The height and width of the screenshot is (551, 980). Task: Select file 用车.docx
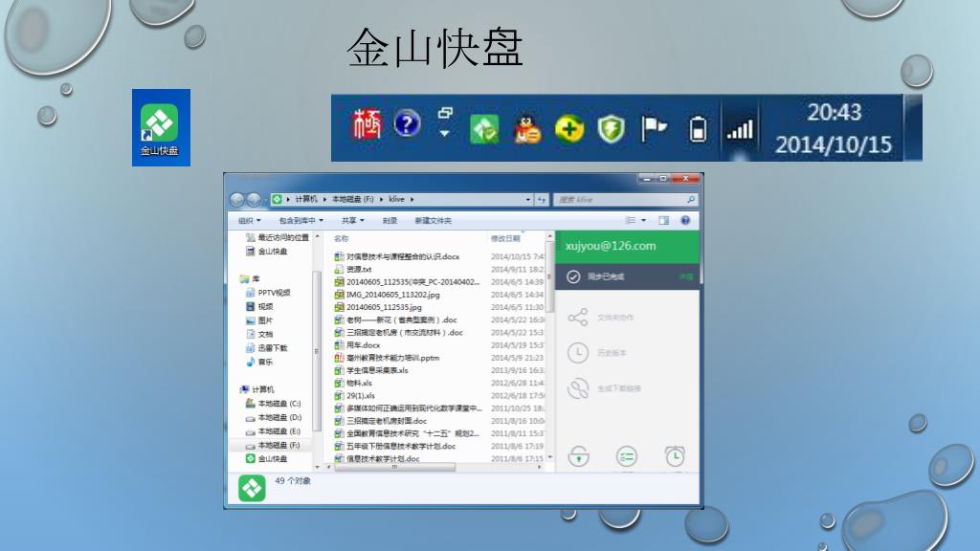tap(357, 344)
